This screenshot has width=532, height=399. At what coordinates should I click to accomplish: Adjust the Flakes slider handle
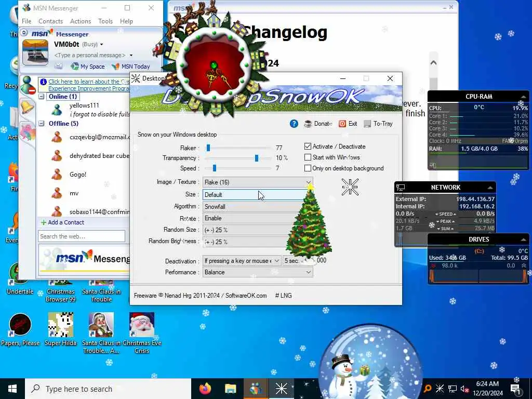coord(208,148)
